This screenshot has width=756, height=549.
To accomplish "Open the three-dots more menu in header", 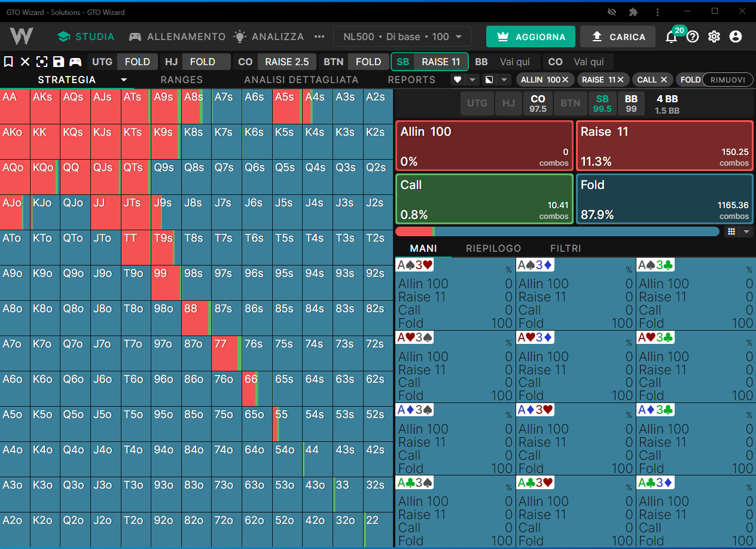I will 319,37.
